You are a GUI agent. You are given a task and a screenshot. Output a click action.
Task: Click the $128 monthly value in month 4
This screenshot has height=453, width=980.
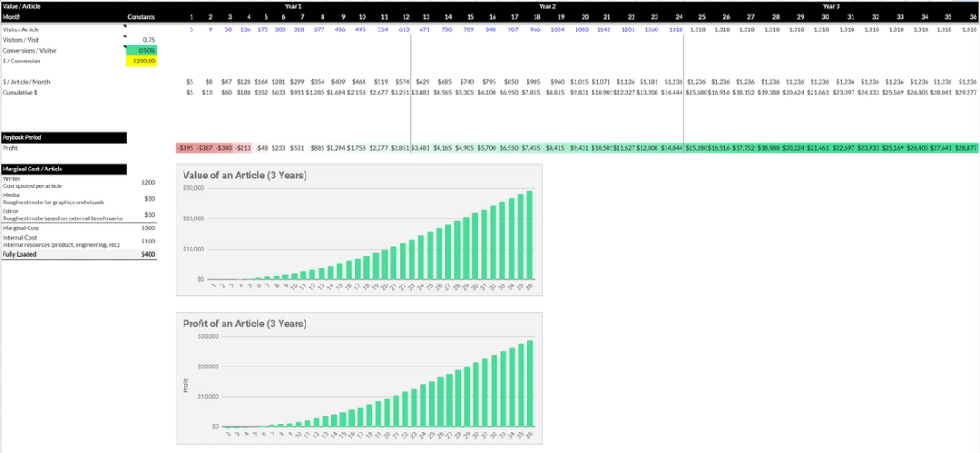coord(244,82)
